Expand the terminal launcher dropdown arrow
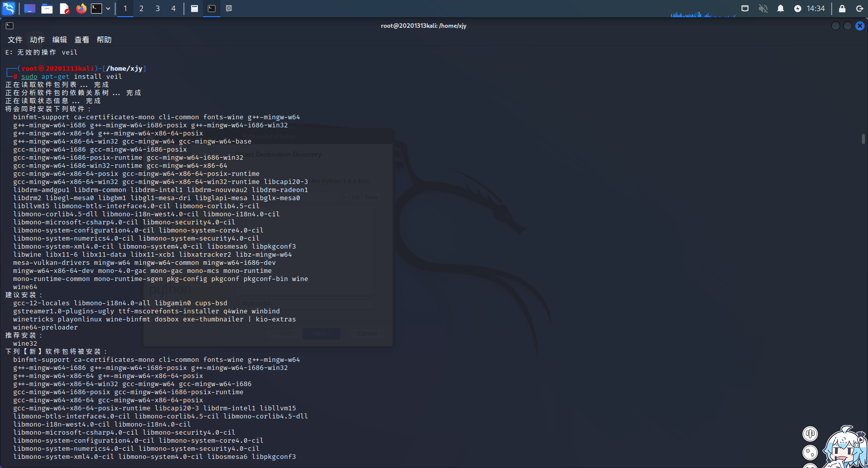Viewport: 868px width, 468px height. coord(108,9)
